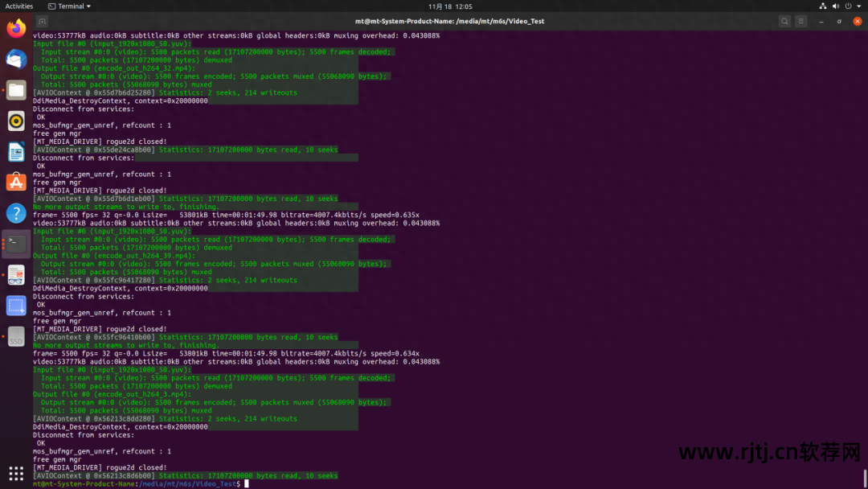Close the terminal window

(858, 22)
